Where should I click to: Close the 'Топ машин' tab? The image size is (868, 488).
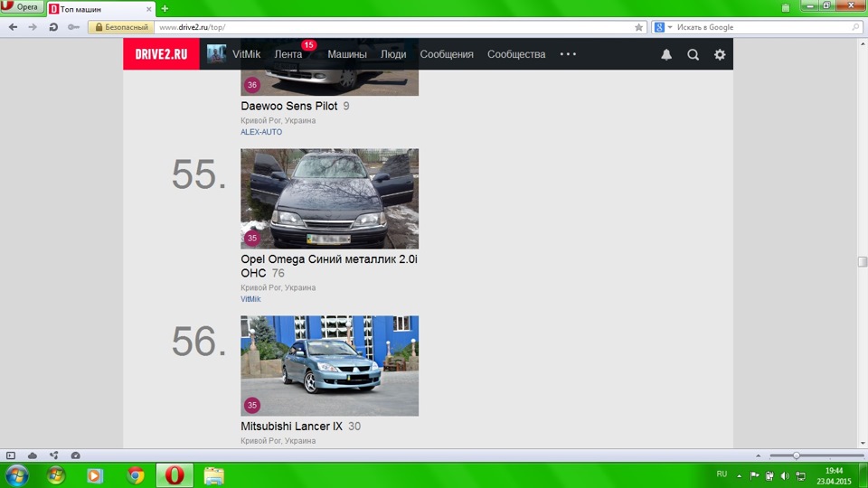point(148,9)
